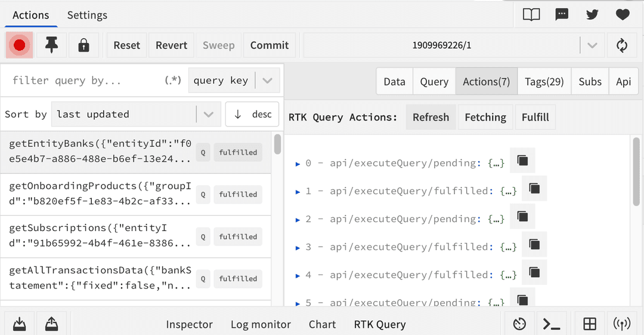
Task: Open the window layout grid icon
Action: [590, 324]
